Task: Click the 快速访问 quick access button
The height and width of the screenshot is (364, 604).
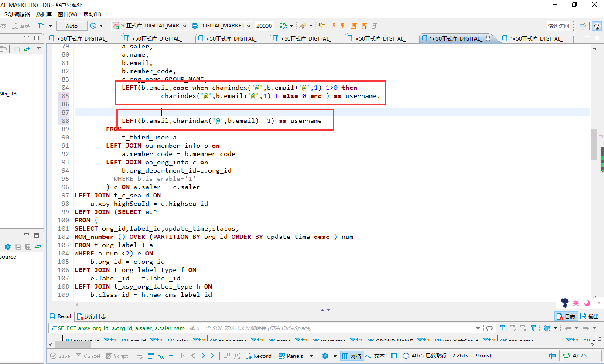Action: click(x=559, y=26)
